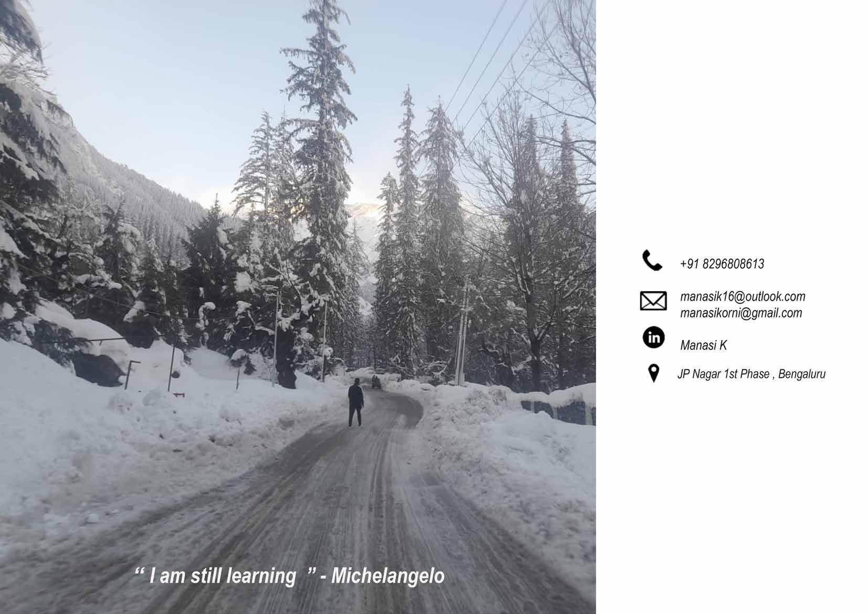The image size is (868, 614).
Task: Click the sunlit mountain peak in the distance
Action: point(362,215)
